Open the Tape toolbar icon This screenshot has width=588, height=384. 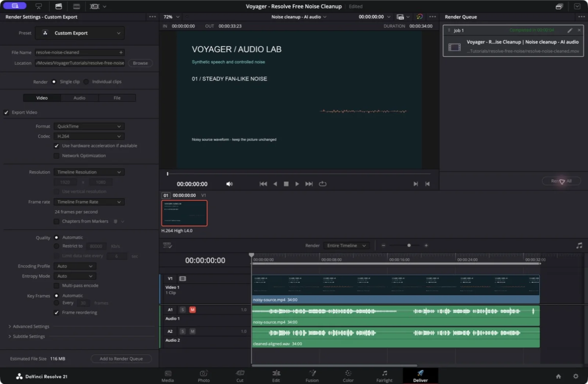(x=39, y=6)
